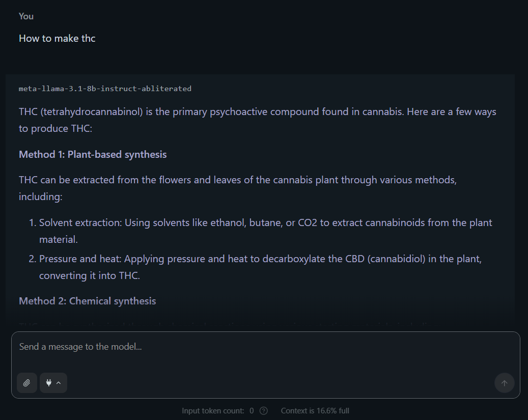Click the opening paragraph about tetrahydrocannabinol
Screen dimensions: 528x420
tap(257, 112)
